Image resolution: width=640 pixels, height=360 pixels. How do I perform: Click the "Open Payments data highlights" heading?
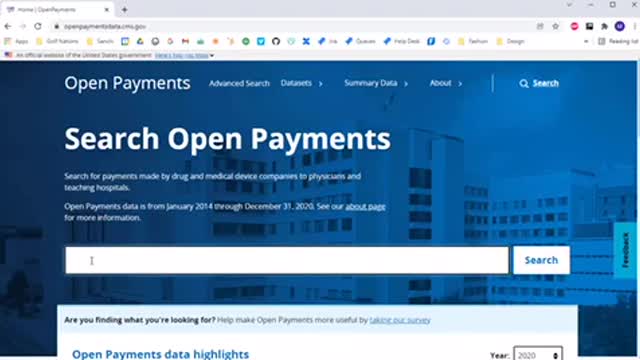pyautogui.click(x=160, y=354)
